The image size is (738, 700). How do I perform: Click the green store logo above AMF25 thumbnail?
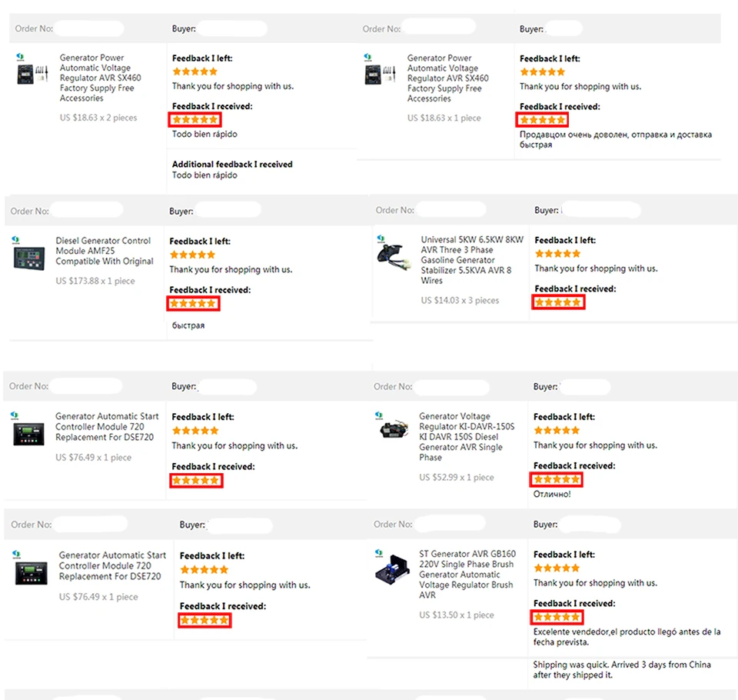(x=15, y=240)
